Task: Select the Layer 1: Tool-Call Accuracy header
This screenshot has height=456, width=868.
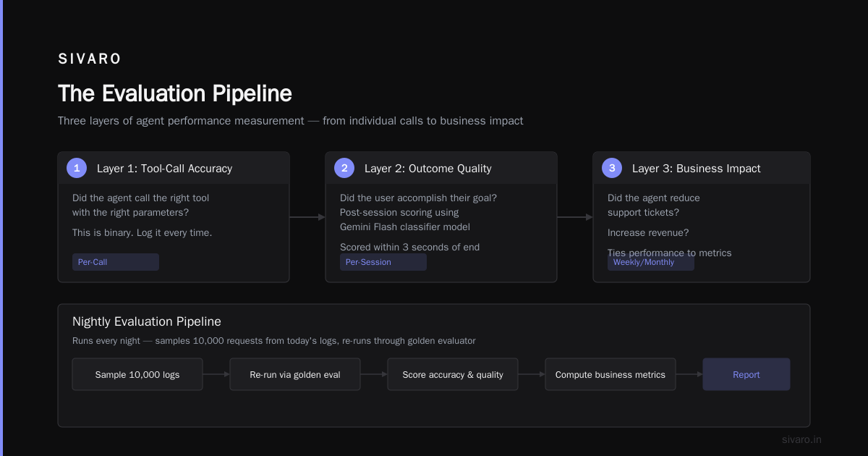Action: (174, 168)
